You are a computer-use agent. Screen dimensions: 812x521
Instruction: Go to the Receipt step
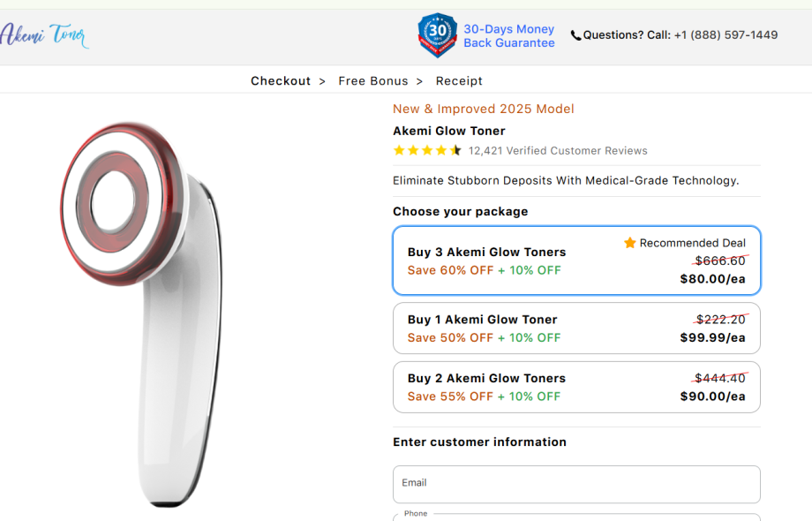tap(459, 81)
